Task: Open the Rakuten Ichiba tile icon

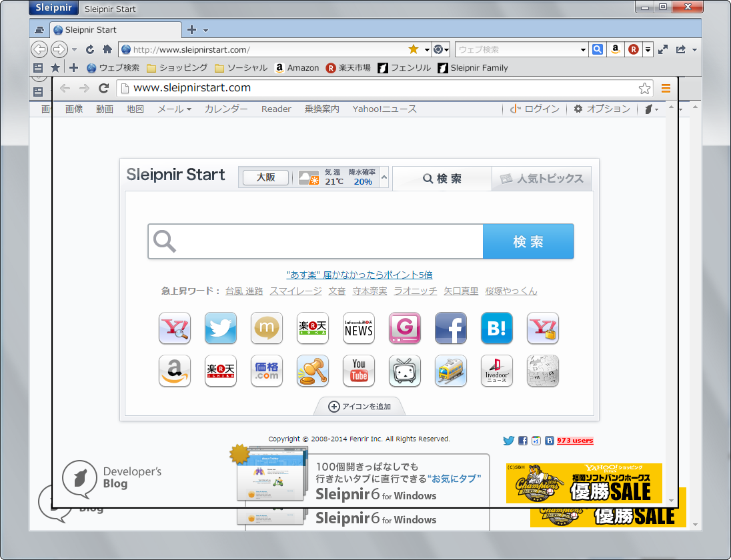Action: click(x=221, y=371)
